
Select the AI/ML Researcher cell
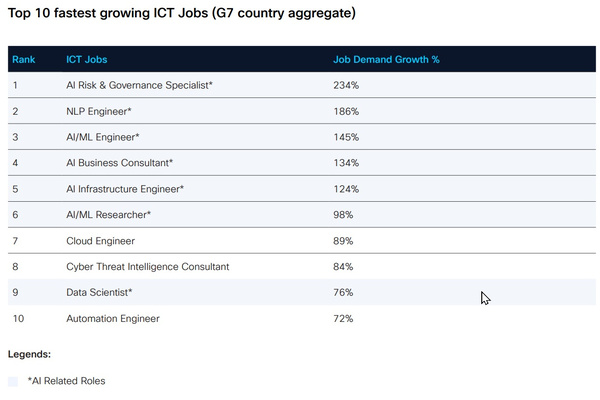point(108,215)
